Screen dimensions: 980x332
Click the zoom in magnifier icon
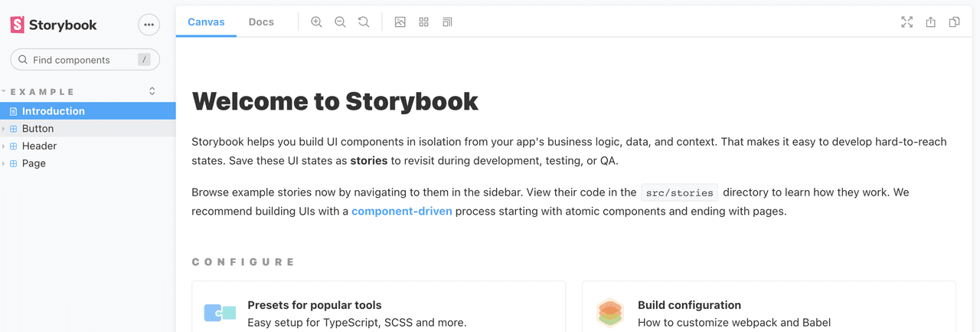click(x=316, y=22)
